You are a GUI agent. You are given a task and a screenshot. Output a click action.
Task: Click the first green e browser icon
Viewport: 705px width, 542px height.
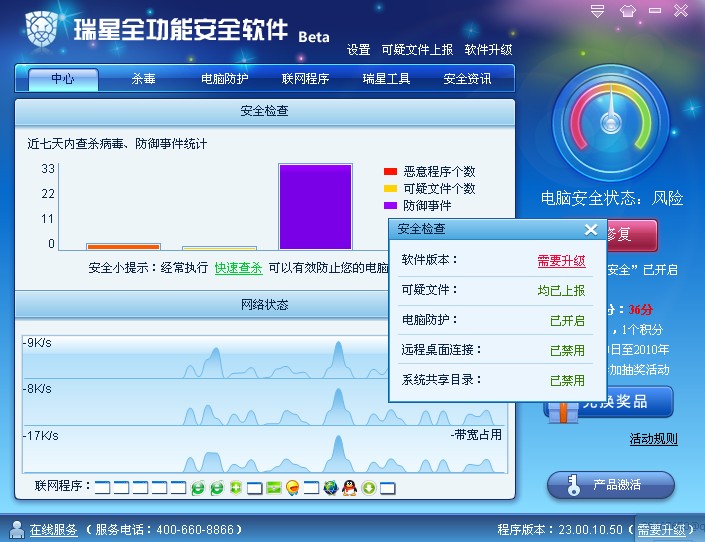pos(197,488)
